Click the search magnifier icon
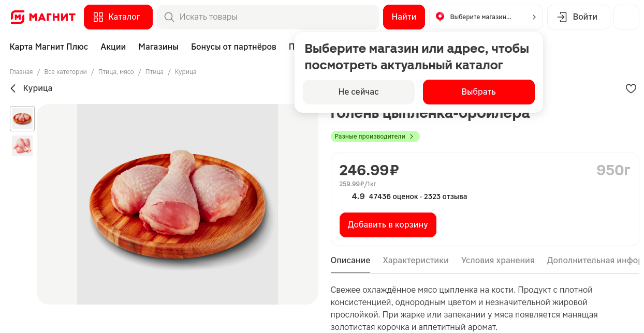This screenshot has height=333, width=644. point(169,17)
